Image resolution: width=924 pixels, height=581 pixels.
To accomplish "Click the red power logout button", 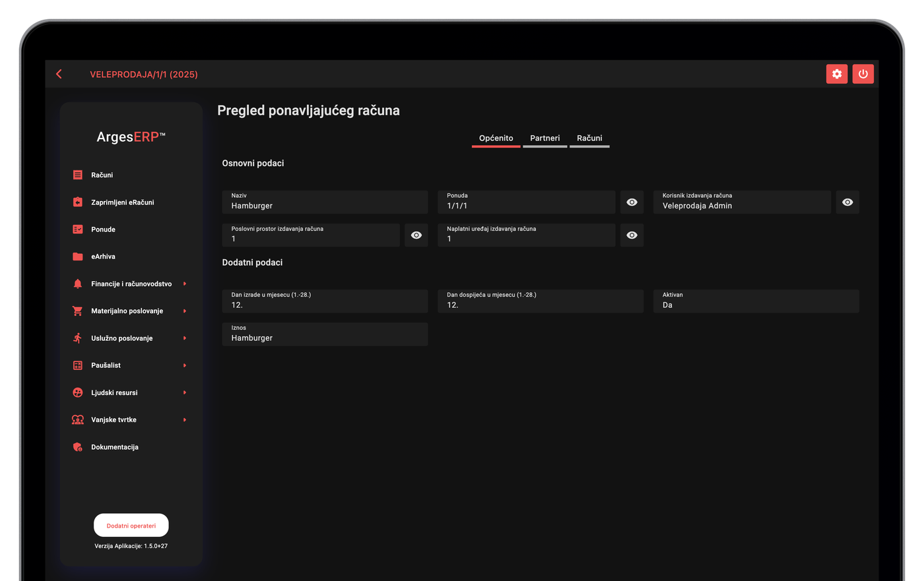I will tap(863, 74).
